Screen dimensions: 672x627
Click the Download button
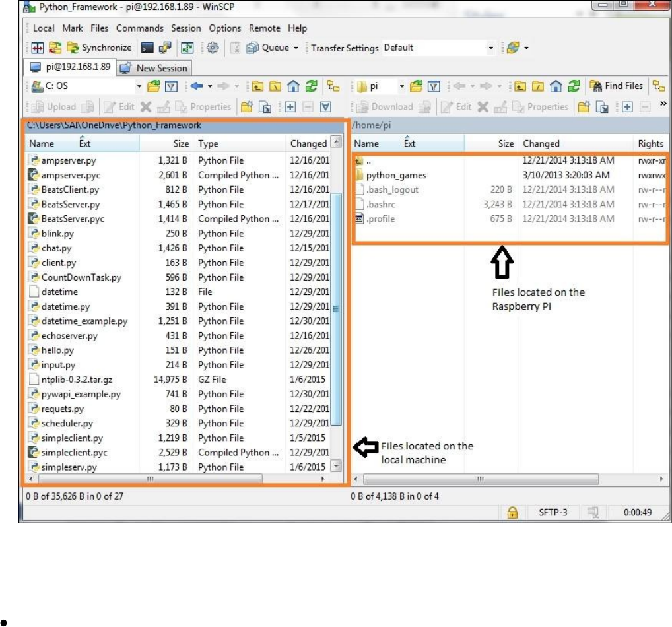(x=386, y=107)
